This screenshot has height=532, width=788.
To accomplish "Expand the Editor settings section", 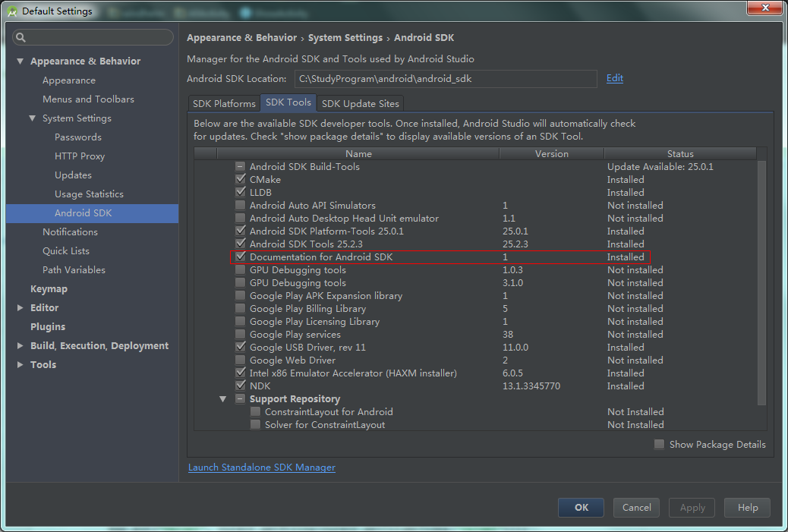I will (20, 308).
